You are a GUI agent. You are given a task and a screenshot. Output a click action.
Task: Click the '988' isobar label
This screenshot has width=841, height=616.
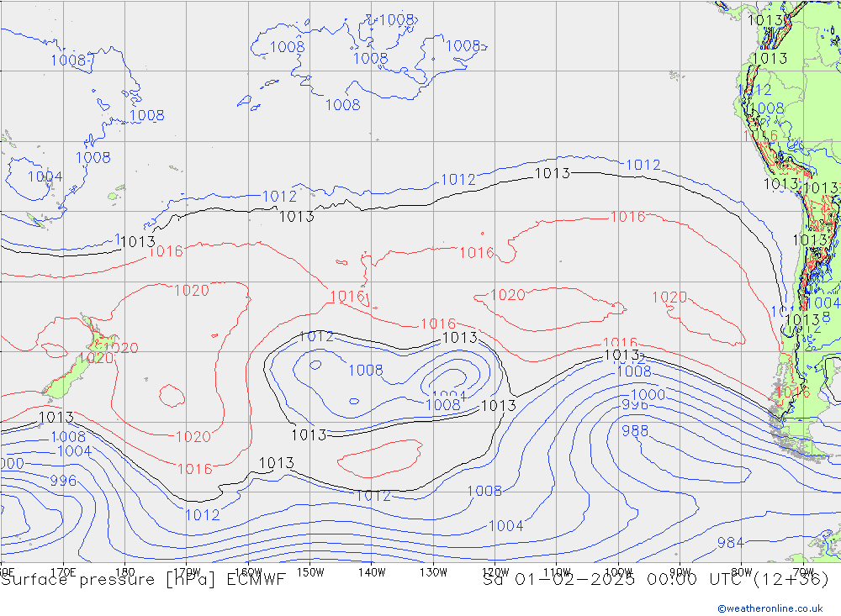coord(635,430)
